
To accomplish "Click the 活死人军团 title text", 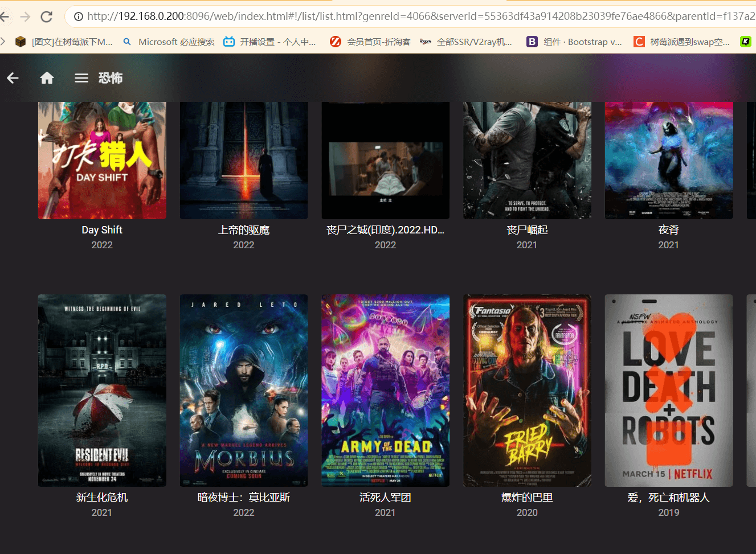I will point(385,498).
